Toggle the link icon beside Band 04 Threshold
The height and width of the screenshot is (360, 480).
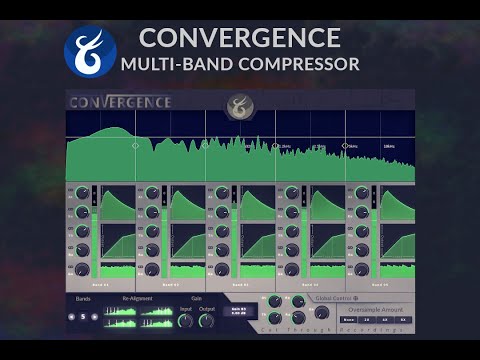pos(280,228)
